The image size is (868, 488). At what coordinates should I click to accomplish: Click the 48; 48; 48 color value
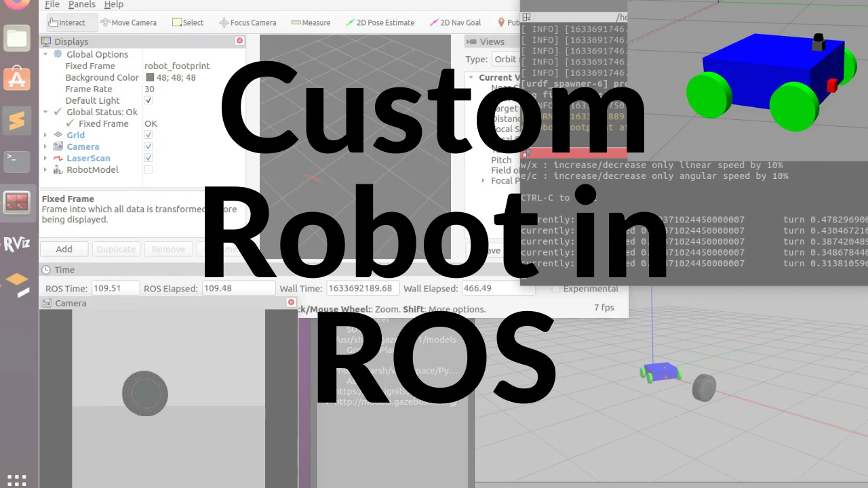(176, 77)
